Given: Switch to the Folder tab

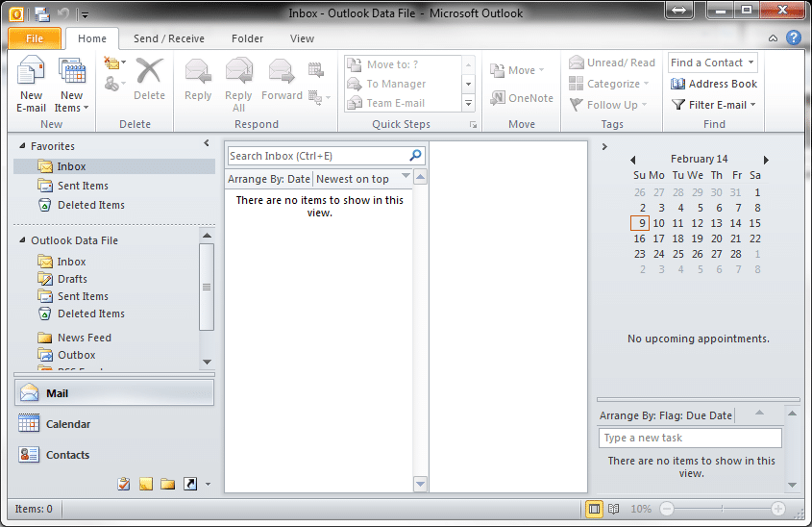Looking at the screenshot, I should tap(247, 38).
